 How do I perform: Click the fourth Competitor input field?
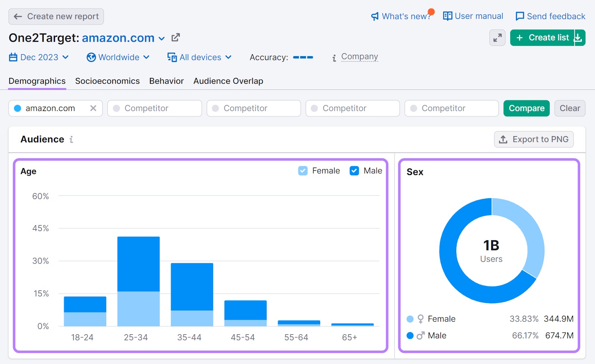coord(451,108)
